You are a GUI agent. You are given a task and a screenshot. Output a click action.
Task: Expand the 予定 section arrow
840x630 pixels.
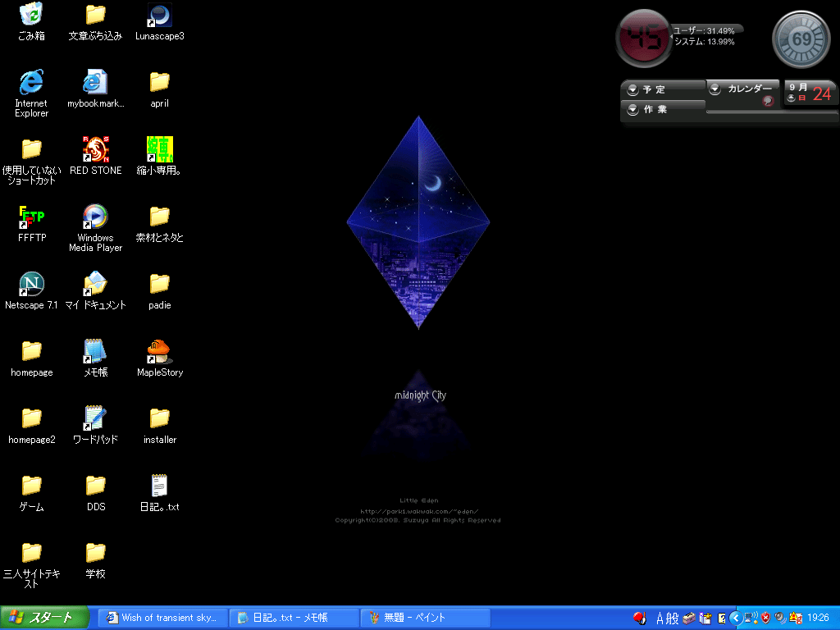[x=632, y=89]
